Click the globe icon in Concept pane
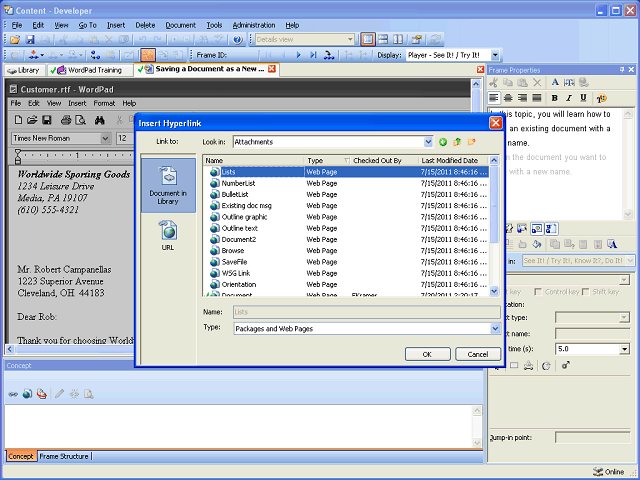Viewport: 640px width, 480px height. [x=27, y=394]
